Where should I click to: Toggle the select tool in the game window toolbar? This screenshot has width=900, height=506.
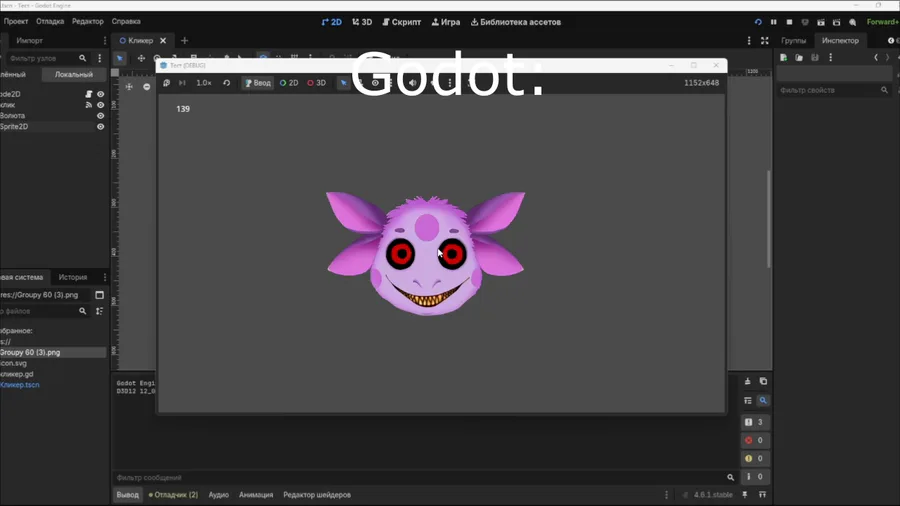pyautogui.click(x=343, y=83)
